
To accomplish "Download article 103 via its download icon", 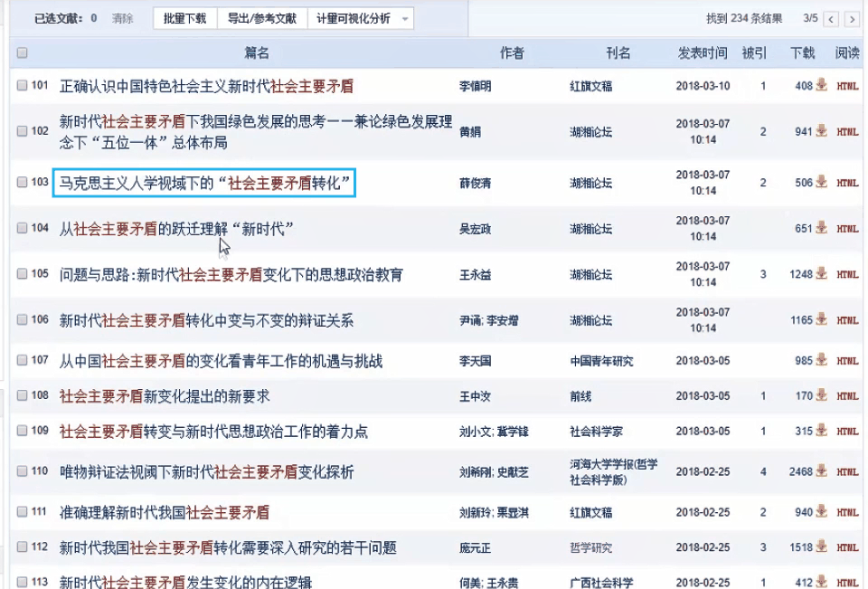I will pyautogui.click(x=822, y=182).
